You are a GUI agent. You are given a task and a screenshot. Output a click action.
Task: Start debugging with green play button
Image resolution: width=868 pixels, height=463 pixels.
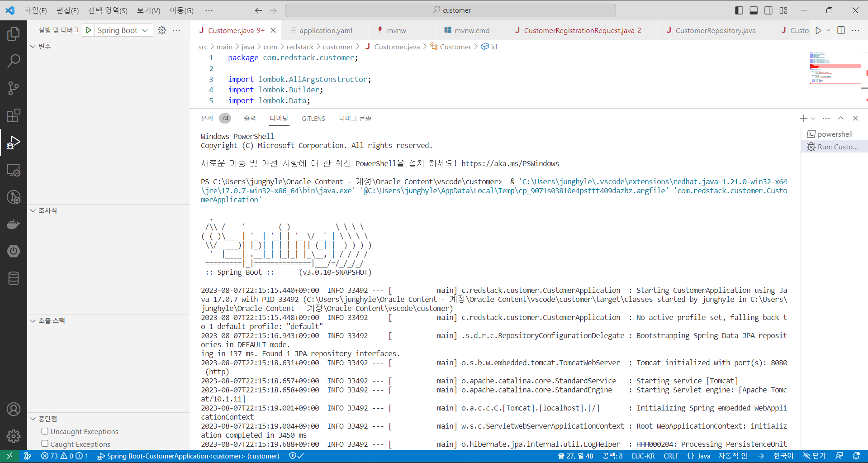click(89, 30)
